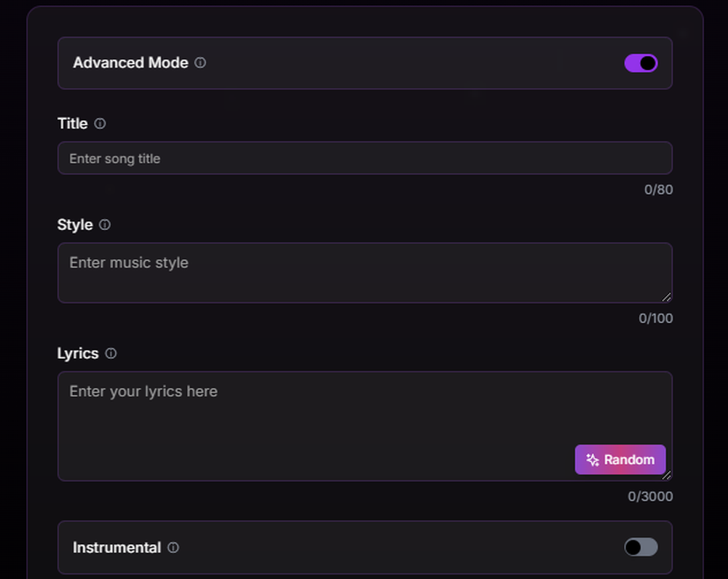Generate random lyrics with the Random button
Screen dimensions: 728x579
[x=620, y=460]
